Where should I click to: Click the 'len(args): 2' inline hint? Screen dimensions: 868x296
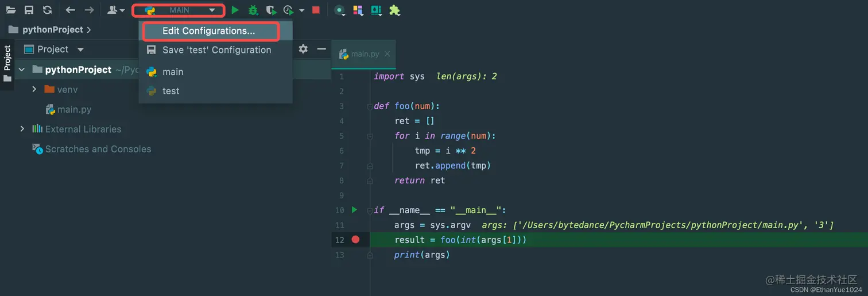(x=466, y=76)
